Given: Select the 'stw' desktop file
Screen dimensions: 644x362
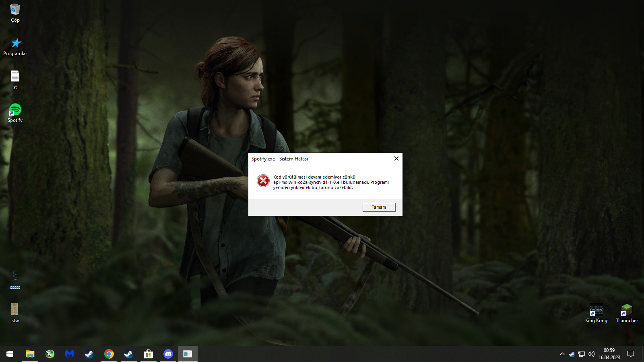Looking at the screenshot, I should pyautogui.click(x=15, y=313).
